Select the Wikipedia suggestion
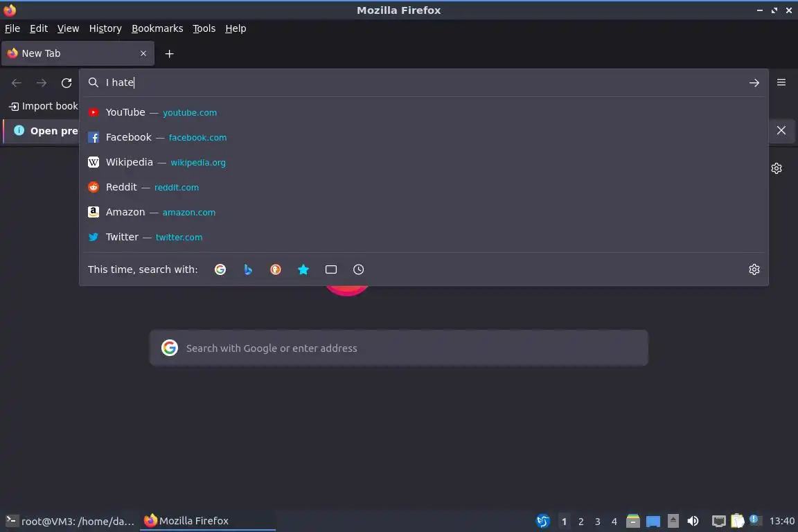 (423, 162)
